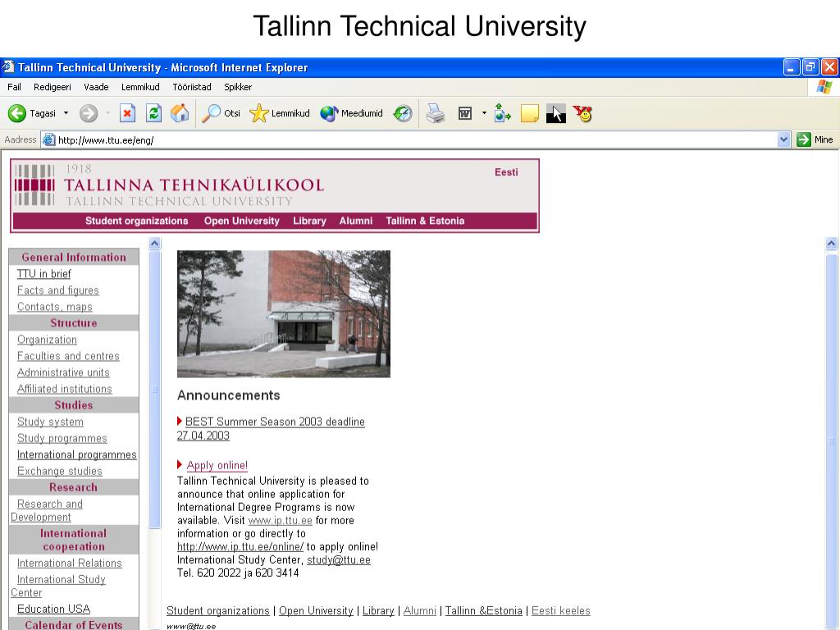
Task: Open dropdown arrow beside Word edit icon
Action: (x=484, y=113)
